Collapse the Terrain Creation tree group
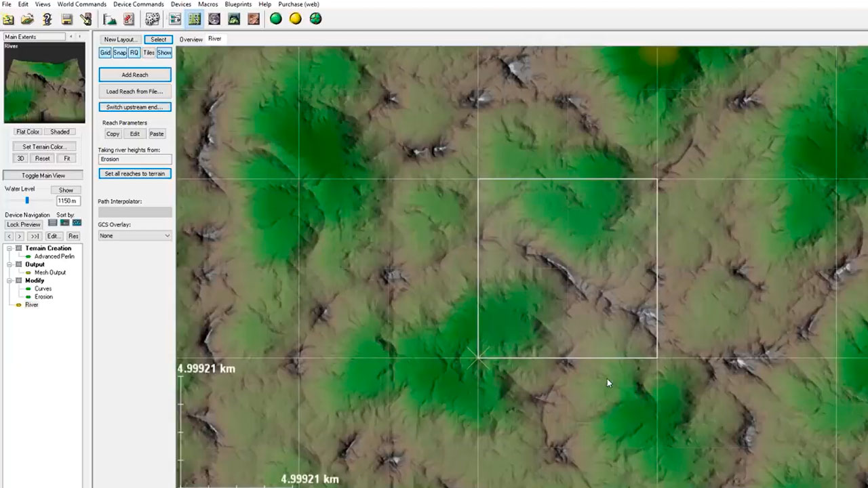Screen dimensions: 868x488 9,249
